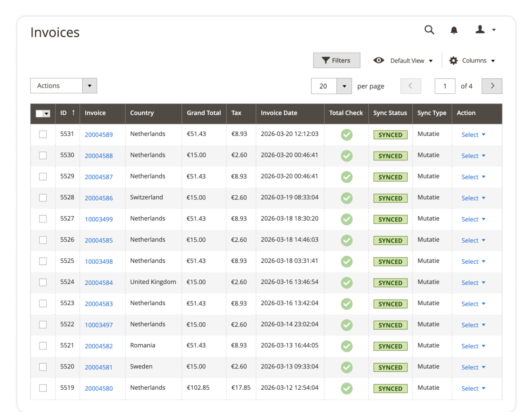Click the page number input field

[x=445, y=86]
